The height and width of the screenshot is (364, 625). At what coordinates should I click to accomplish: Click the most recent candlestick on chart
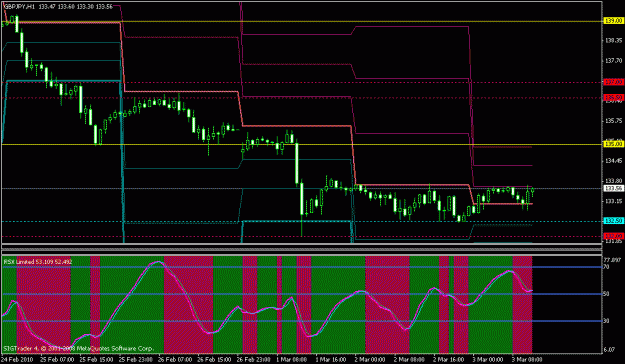[533, 191]
